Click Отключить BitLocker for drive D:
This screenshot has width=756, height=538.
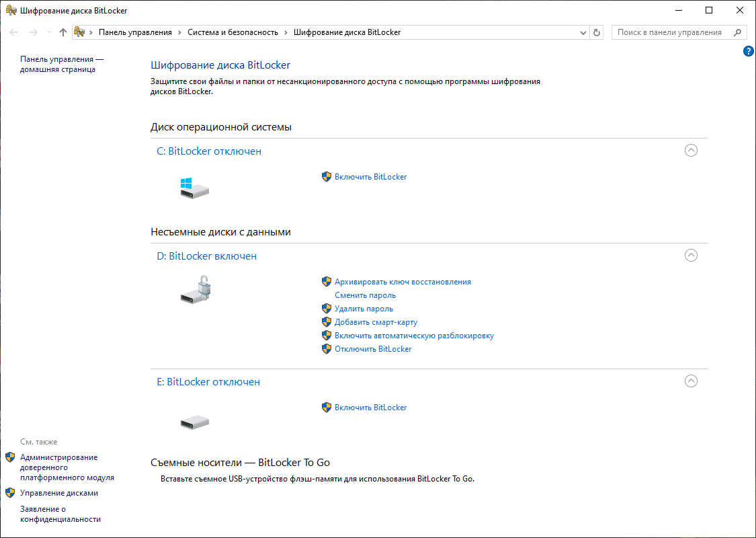[373, 349]
